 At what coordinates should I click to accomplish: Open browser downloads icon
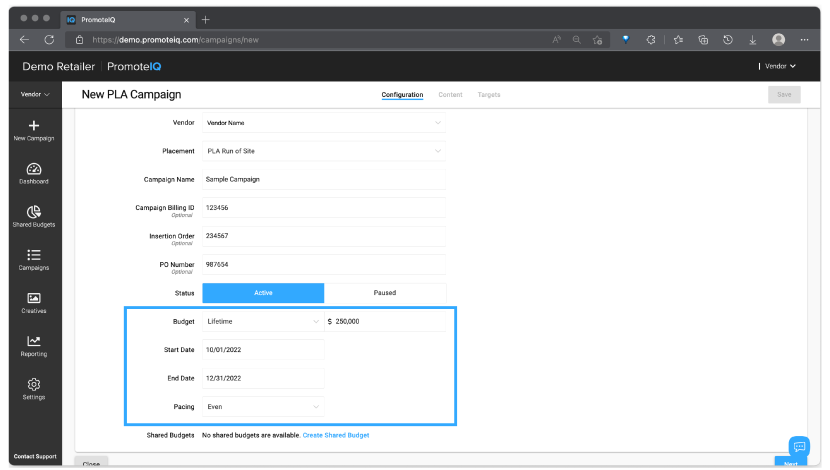[x=752, y=40]
